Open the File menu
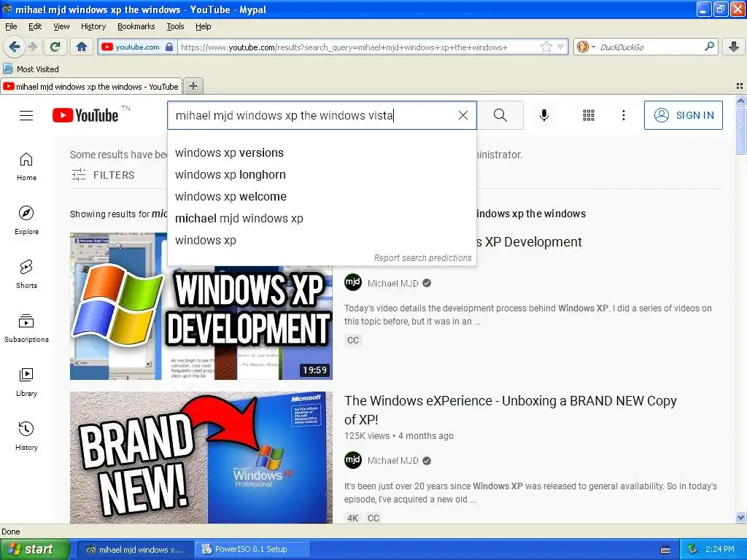The image size is (747, 560). pos(11,26)
